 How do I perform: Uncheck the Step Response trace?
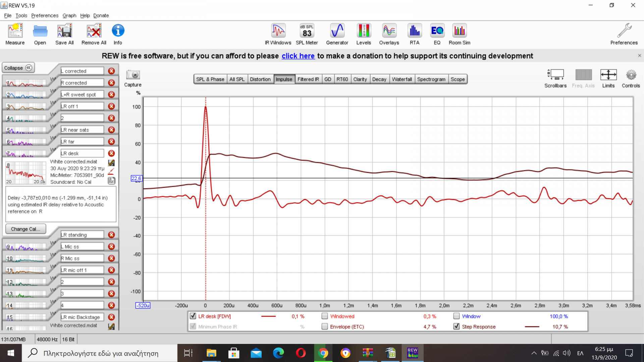456,326
